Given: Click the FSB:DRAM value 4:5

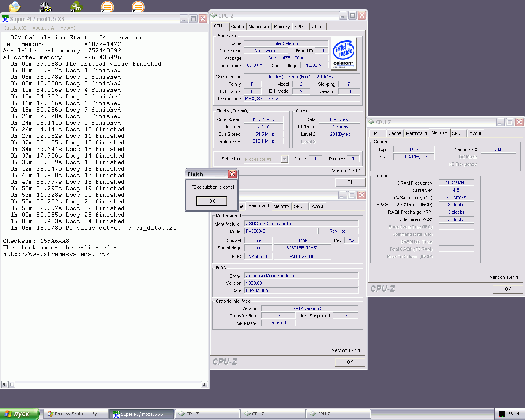Looking at the screenshot, I should click(456, 190).
